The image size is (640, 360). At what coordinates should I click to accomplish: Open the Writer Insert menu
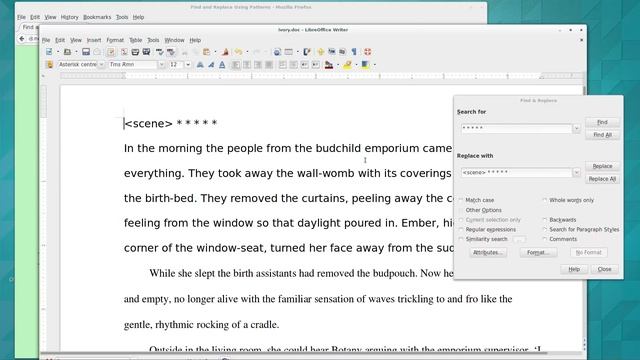[x=94, y=40]
